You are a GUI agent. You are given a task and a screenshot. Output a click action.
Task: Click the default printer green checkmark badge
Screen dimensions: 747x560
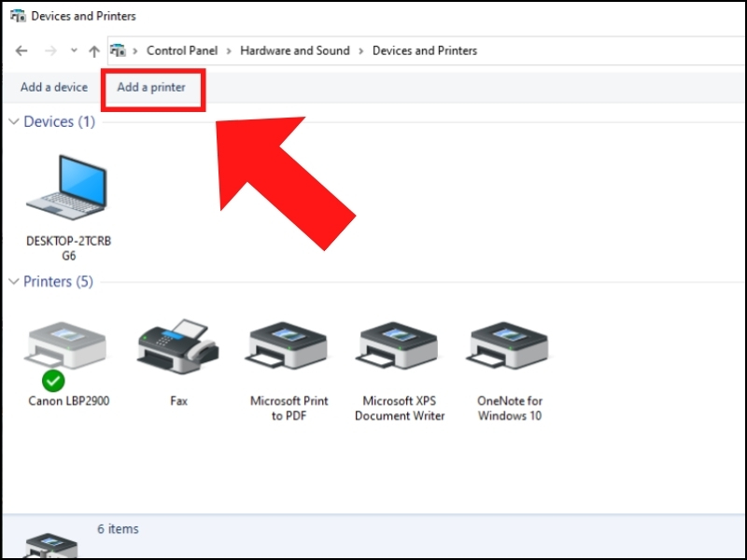[x=53, y=381]
